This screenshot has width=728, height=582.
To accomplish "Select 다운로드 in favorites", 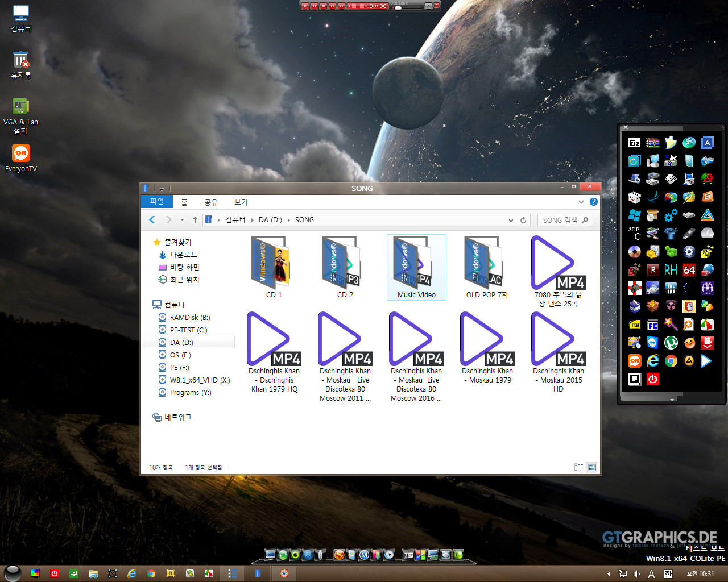I will click(183, 255).
